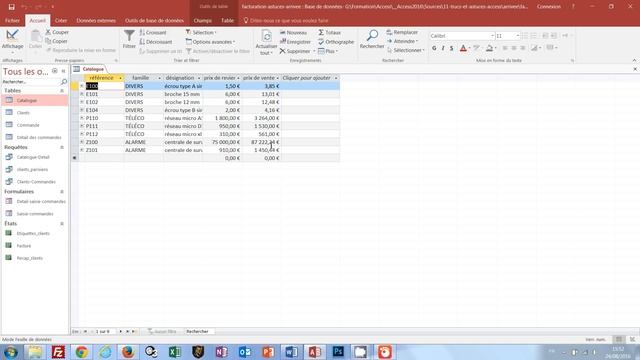Check spelling with Orthographe
The image size is (640, 360).
(x=336, y=42)
